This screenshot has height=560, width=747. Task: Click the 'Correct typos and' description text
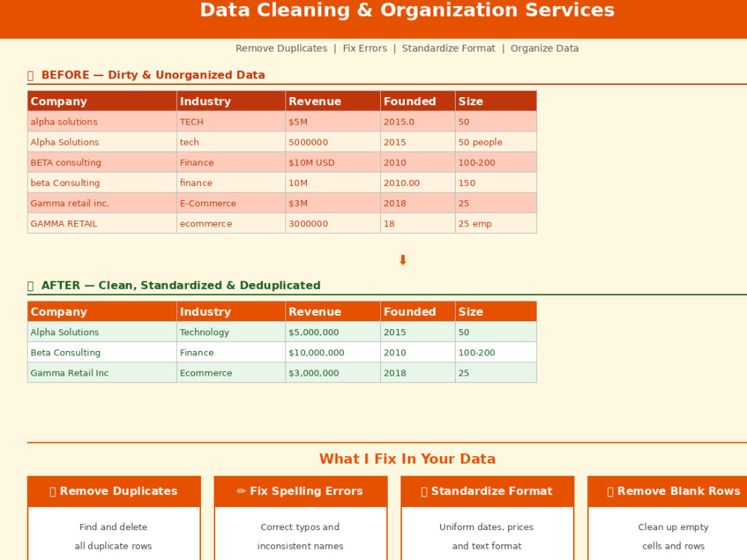tap(300, 526)
